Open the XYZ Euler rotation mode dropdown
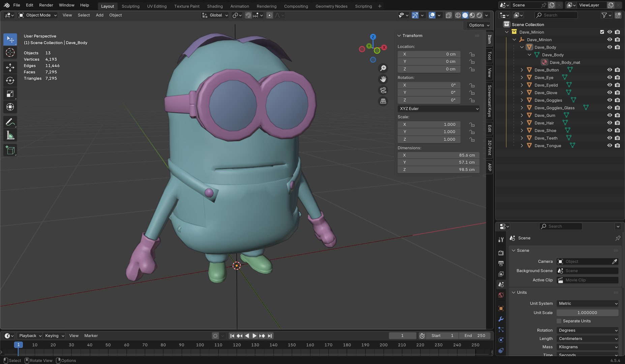Image resolution: width=625 pixels, height=364 pixels. click(x=439, y=109)
